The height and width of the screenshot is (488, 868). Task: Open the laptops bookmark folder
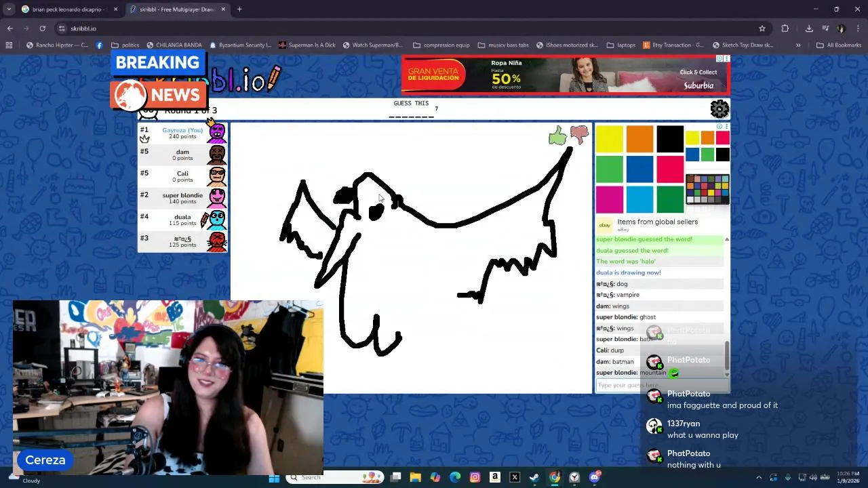[621, 45]
